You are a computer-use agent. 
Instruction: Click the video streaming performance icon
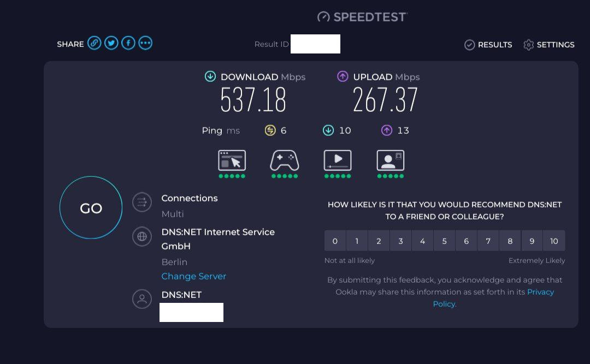coord(338,160)
